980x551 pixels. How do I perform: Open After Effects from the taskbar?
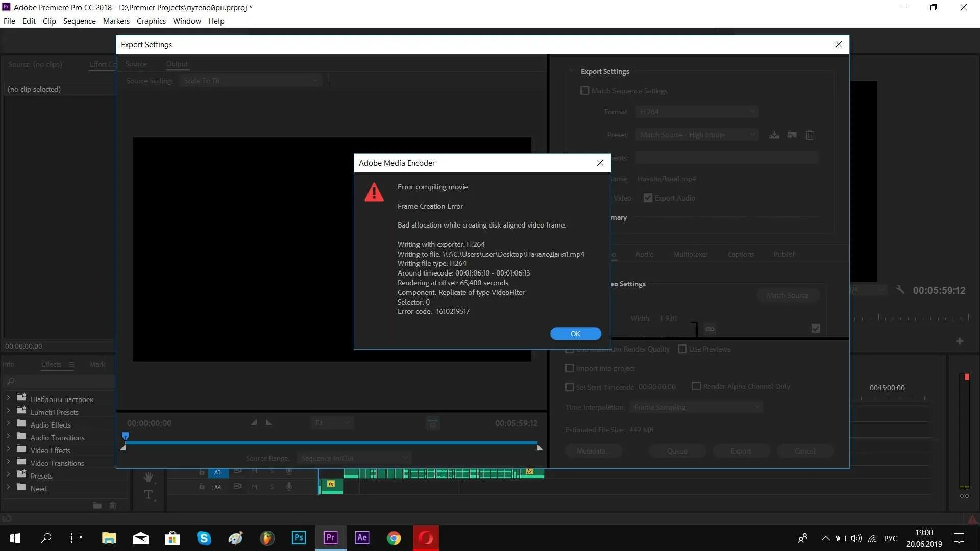click(362, 538)
